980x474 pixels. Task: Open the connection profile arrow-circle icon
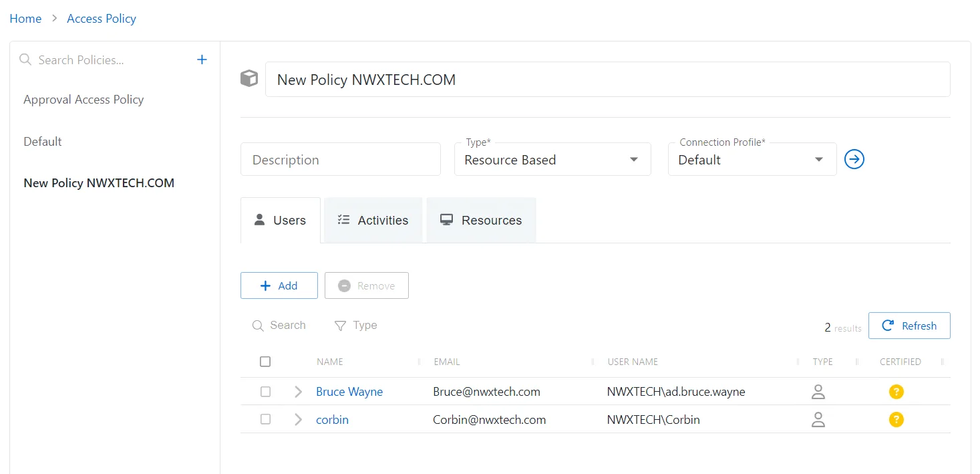pyautogui.click(x=854, y=159)
